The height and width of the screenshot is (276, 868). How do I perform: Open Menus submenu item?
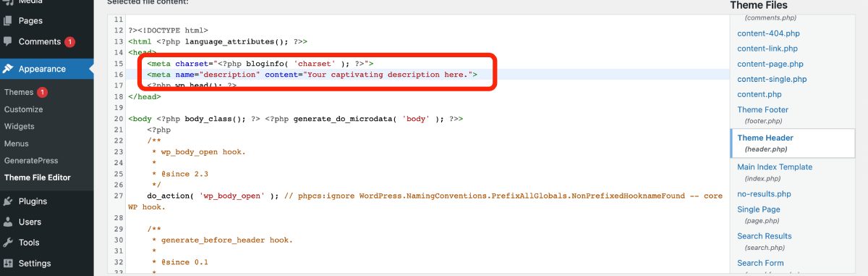coord(17,143)
